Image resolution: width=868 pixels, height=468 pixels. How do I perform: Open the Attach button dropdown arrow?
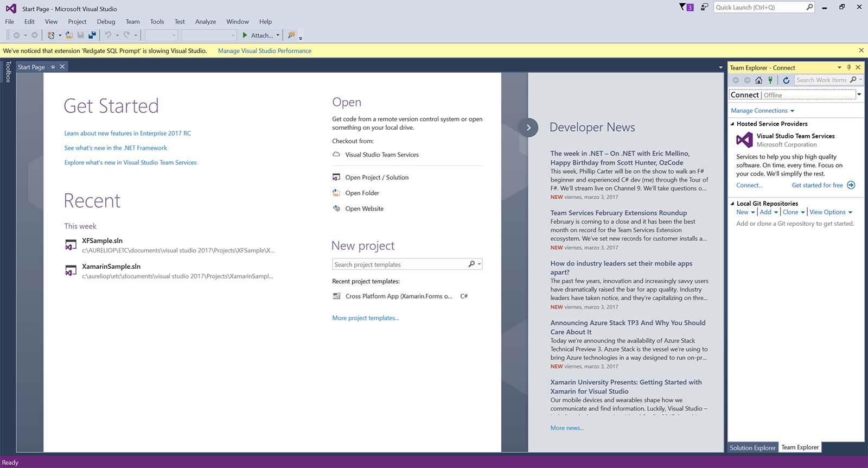pyautogui.click(x=278, y=35)
